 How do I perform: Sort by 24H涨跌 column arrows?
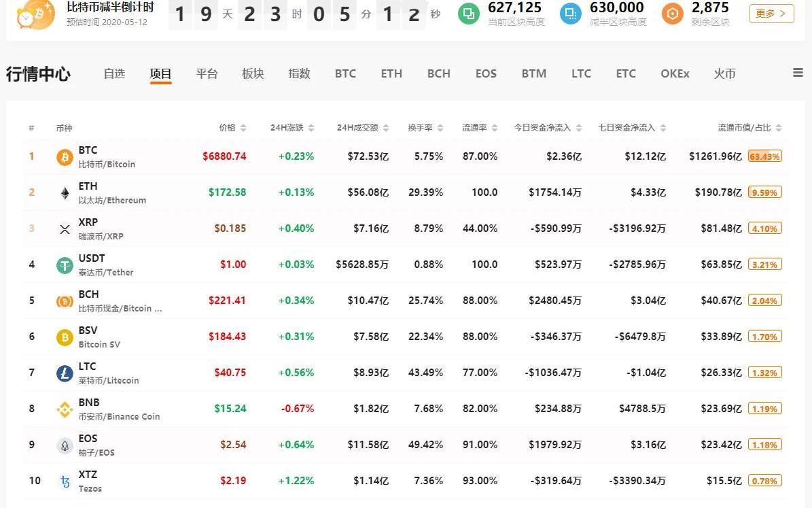click(x=311, y=128)
